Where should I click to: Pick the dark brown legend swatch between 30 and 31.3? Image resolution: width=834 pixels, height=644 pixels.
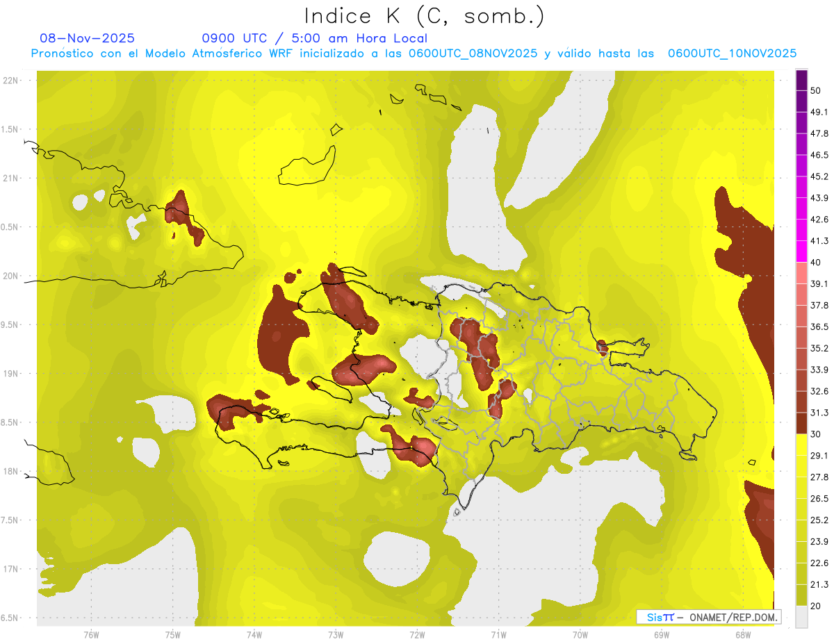tap(801, 423)
